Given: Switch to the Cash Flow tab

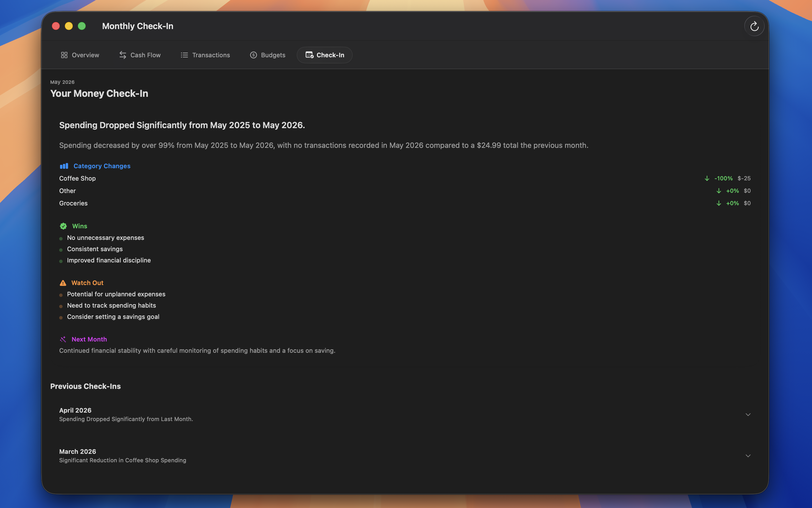Looking at the screenshot, I should click(140, 55).
